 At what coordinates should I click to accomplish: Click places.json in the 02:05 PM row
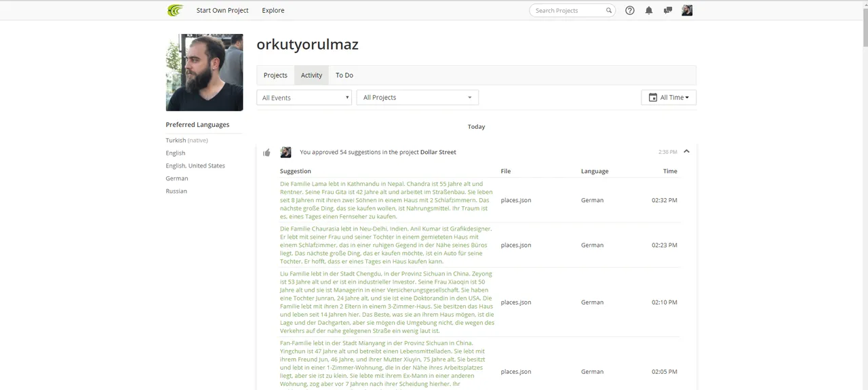pyautogui.click(x=516, y=372)
